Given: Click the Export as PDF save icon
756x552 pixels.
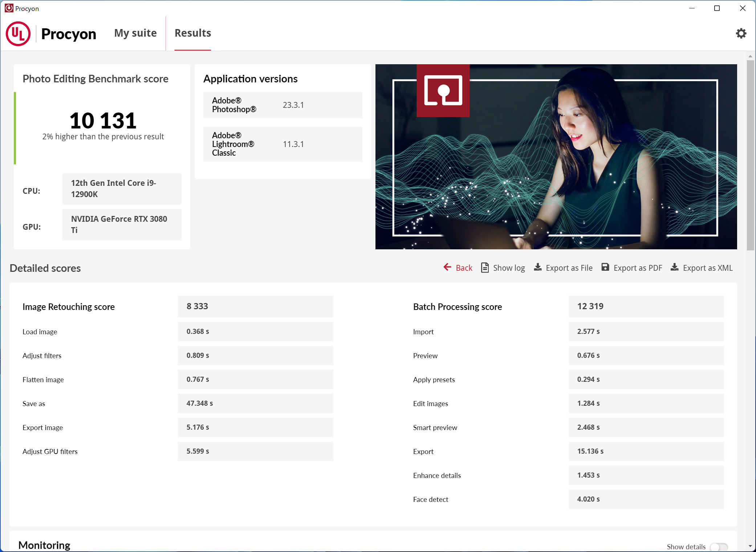Looking at the screenshot, I should [605, 267].
